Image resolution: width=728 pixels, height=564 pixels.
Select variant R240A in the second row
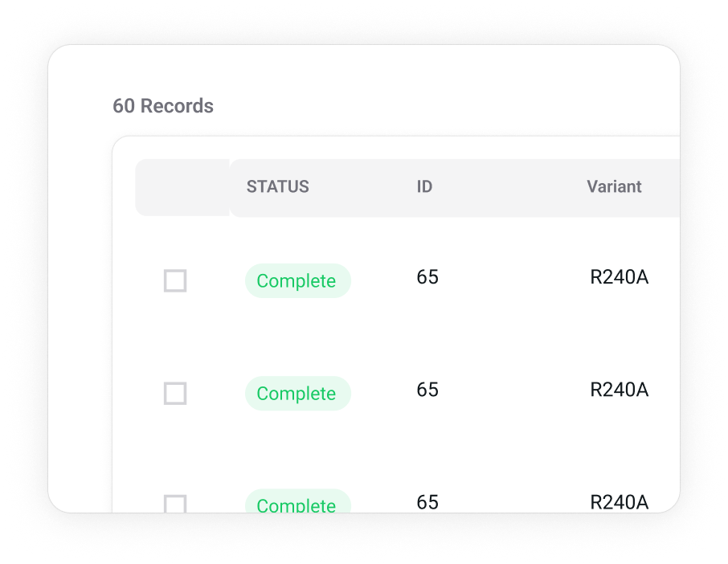(619, 390)
